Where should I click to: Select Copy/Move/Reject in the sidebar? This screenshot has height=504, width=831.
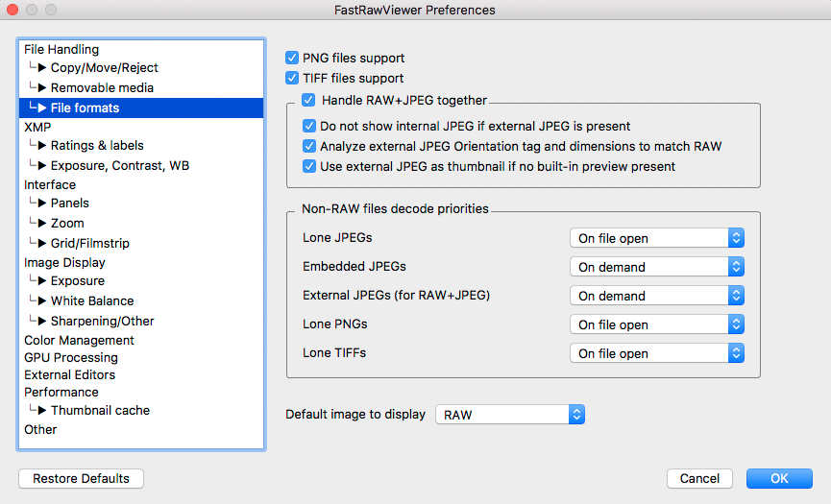(104, 68)
